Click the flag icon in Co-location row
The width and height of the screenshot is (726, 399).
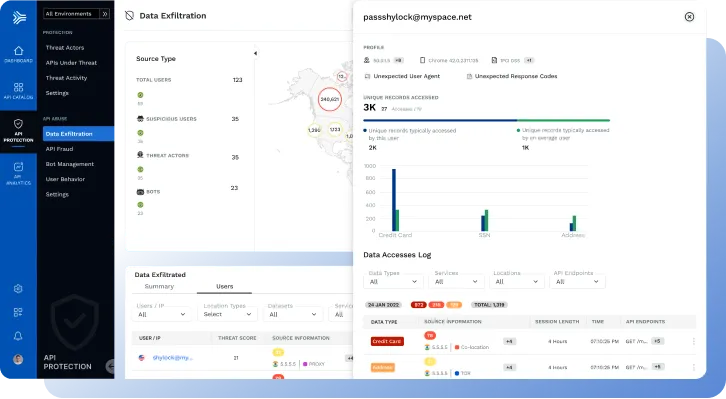tap(427, 347)
